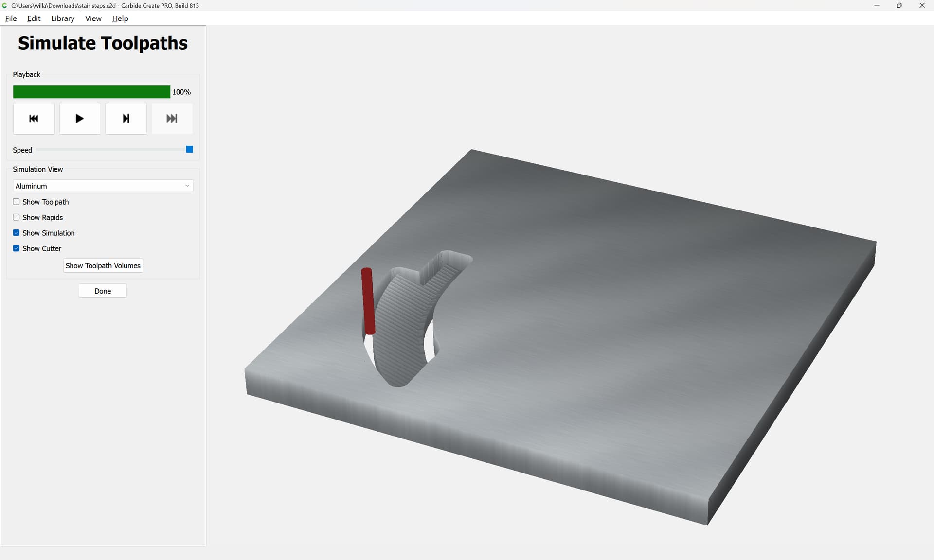Enable the Show Toolpath checkbox
934x560 pixels.
[x=16, y=202]
